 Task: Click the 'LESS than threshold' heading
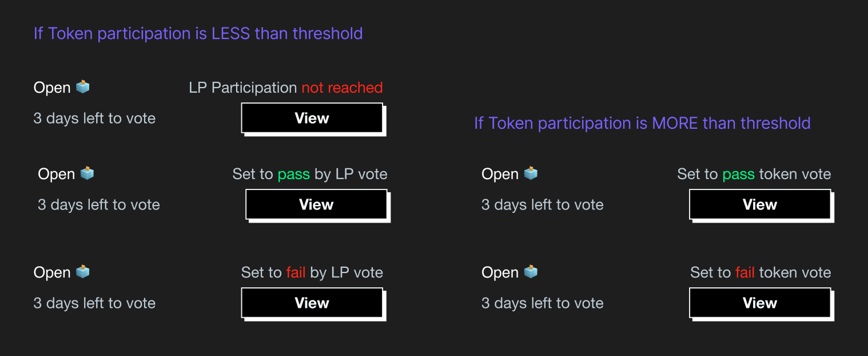(198, 33)
